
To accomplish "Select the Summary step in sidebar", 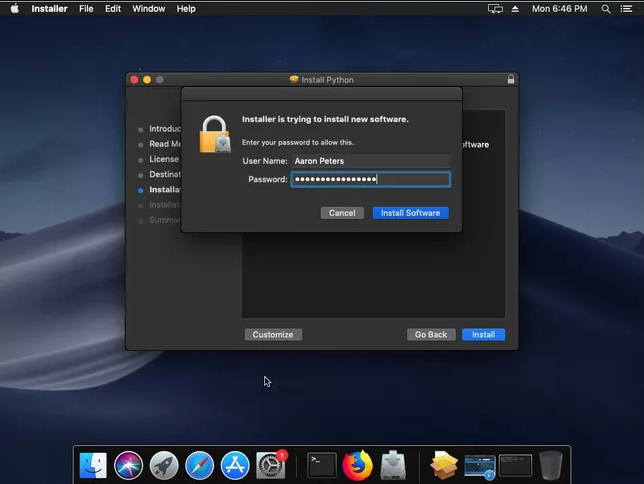I will pyautogui.click(x=164, y=220).
